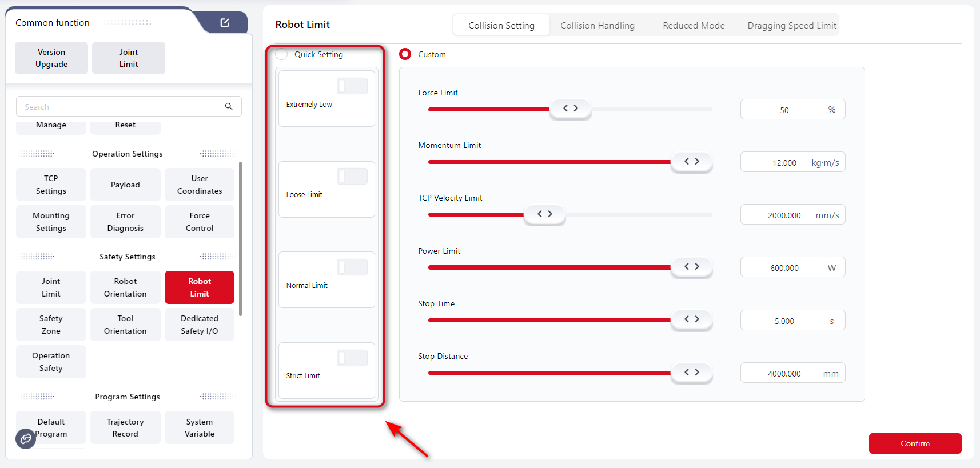Open TCP Settings
The image size is (980, 468).
(x=51, y=185)
